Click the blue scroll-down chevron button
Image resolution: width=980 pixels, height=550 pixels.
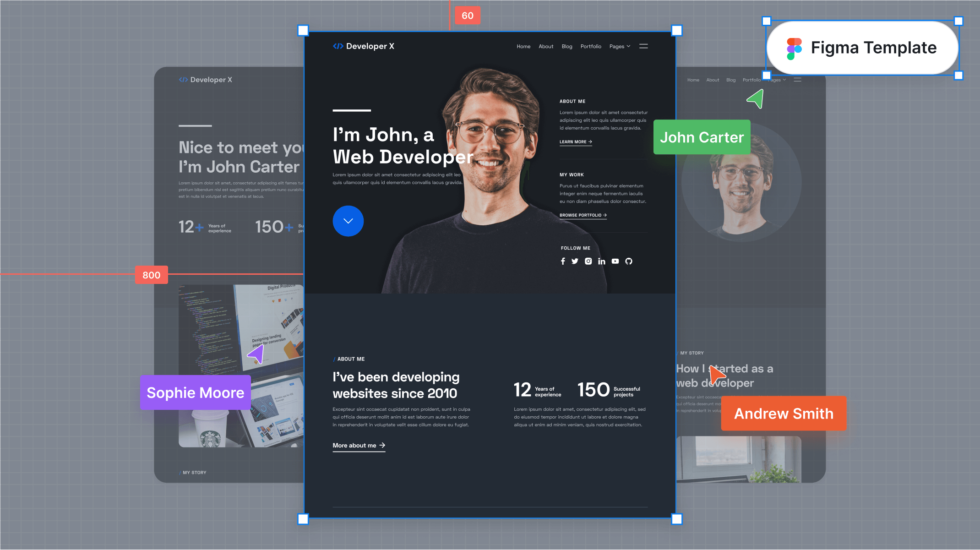[x=348, y=221]
